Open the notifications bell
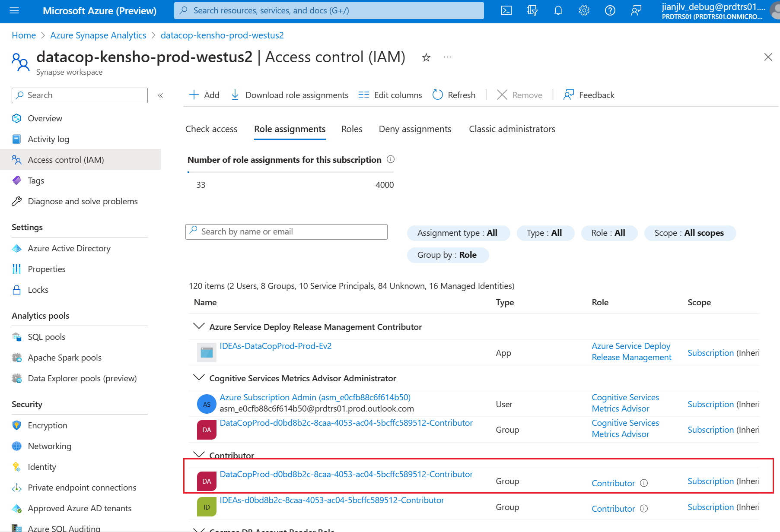This screenshot has width=780, height=532. click(x=558, y=10)
